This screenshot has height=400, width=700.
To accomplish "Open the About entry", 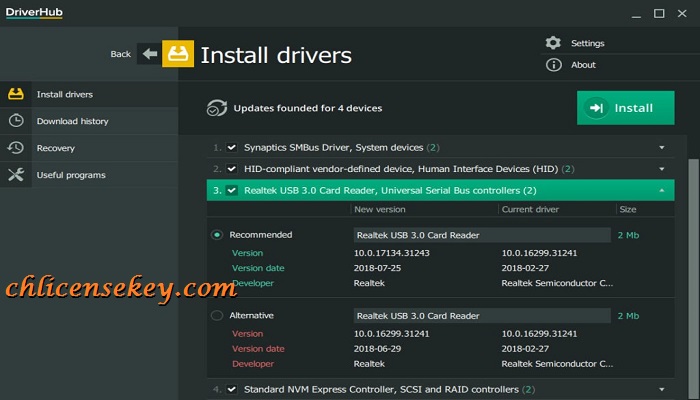I will [x=583, y=65].
